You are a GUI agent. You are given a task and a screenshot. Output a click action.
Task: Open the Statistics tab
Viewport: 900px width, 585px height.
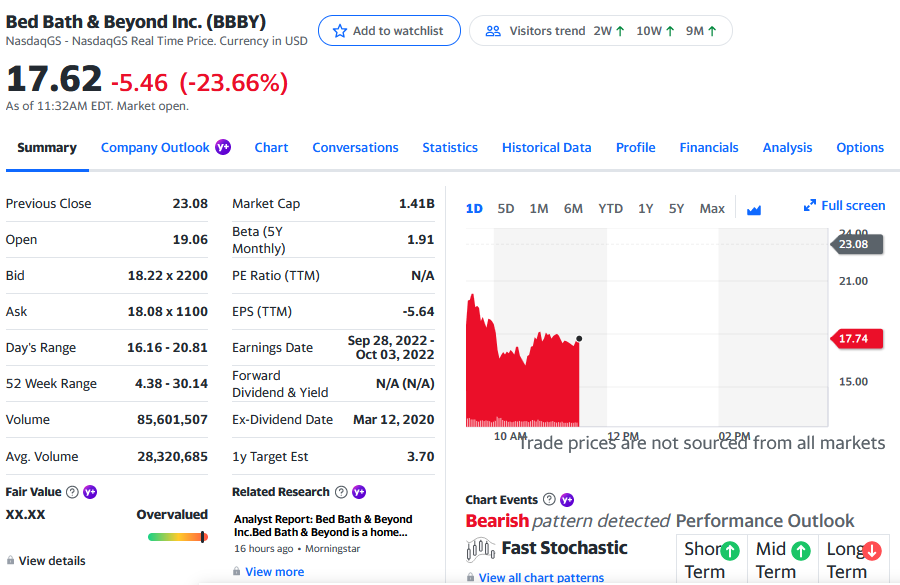pyautogui.click(x=450, y=148)
